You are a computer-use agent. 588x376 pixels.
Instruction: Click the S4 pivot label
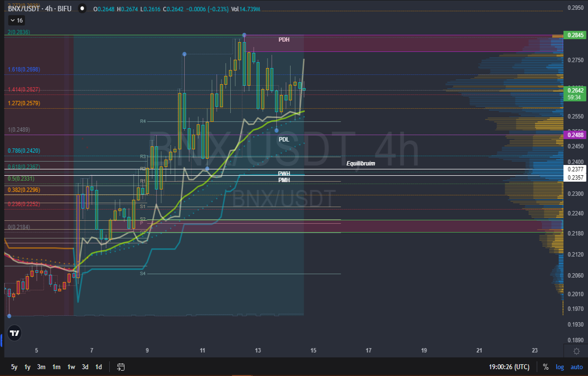point(143,274)
